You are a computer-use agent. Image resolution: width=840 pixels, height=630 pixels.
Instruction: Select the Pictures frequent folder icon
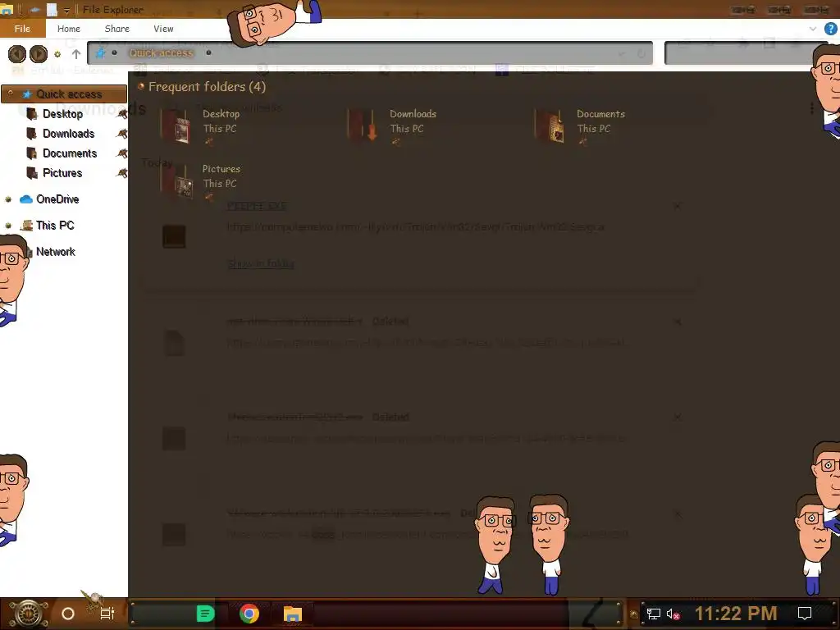(x=177, y=181)
